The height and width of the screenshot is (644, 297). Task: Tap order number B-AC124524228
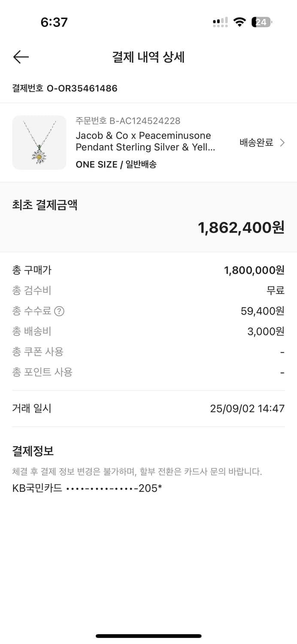coord(130,122)
